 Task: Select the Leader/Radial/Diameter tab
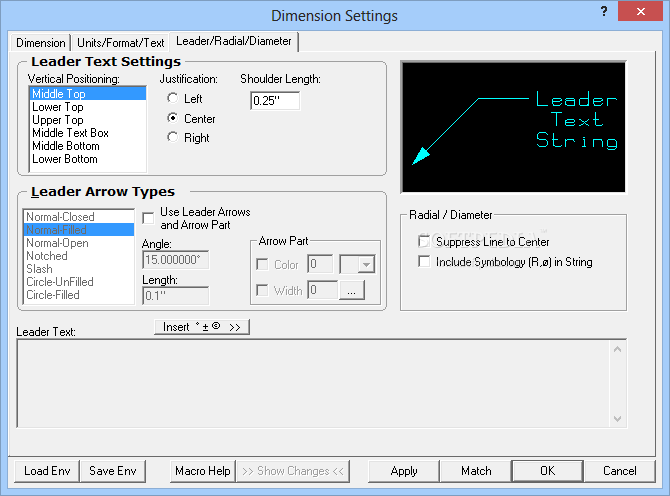point(234,41)
